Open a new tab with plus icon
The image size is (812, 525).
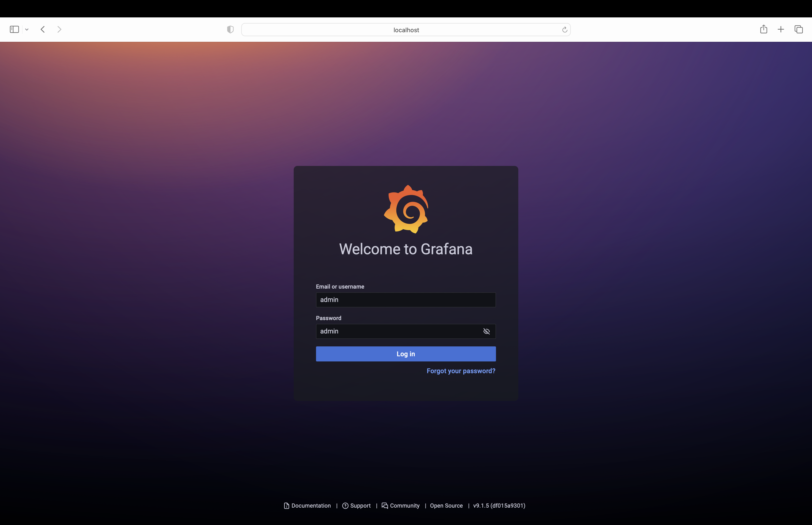pyautogui.click(x=781, y=29)
